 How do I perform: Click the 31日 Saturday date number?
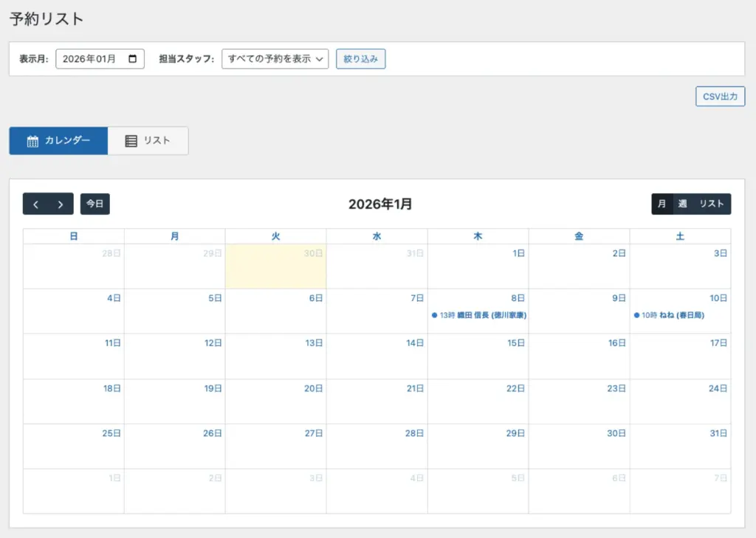coord(718,433)
